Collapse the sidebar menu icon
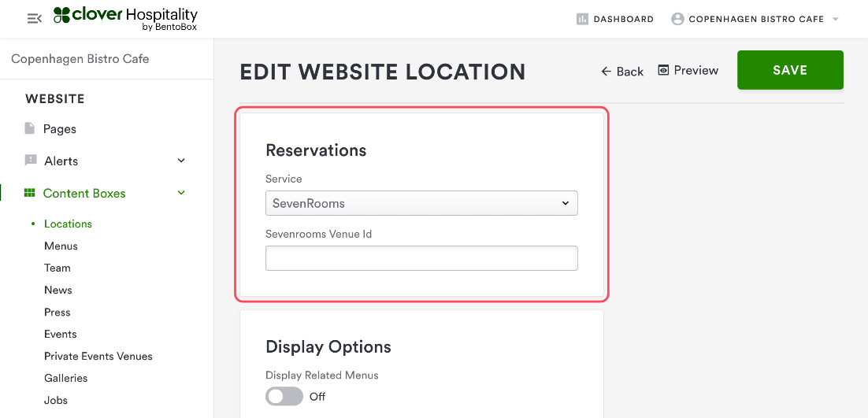The height and width of the screenshot is (418, 868). click(x=34, y=19)
